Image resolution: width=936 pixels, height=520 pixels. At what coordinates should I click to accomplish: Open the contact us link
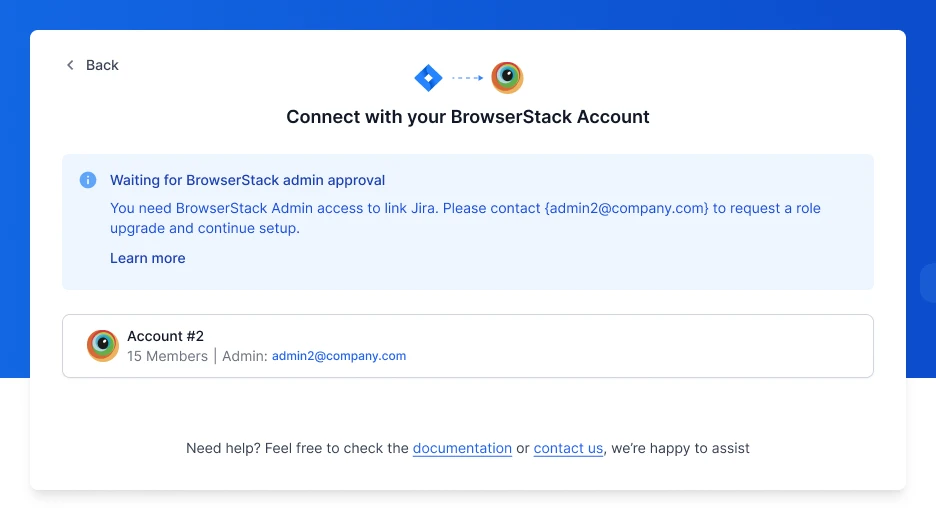coord(568,448)
